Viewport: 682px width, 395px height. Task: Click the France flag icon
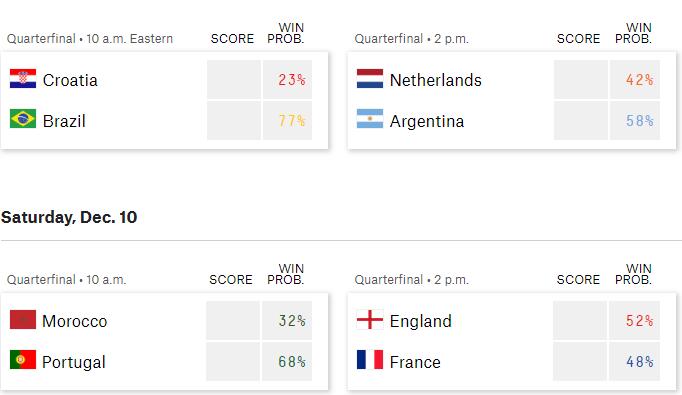click(370, 360)
